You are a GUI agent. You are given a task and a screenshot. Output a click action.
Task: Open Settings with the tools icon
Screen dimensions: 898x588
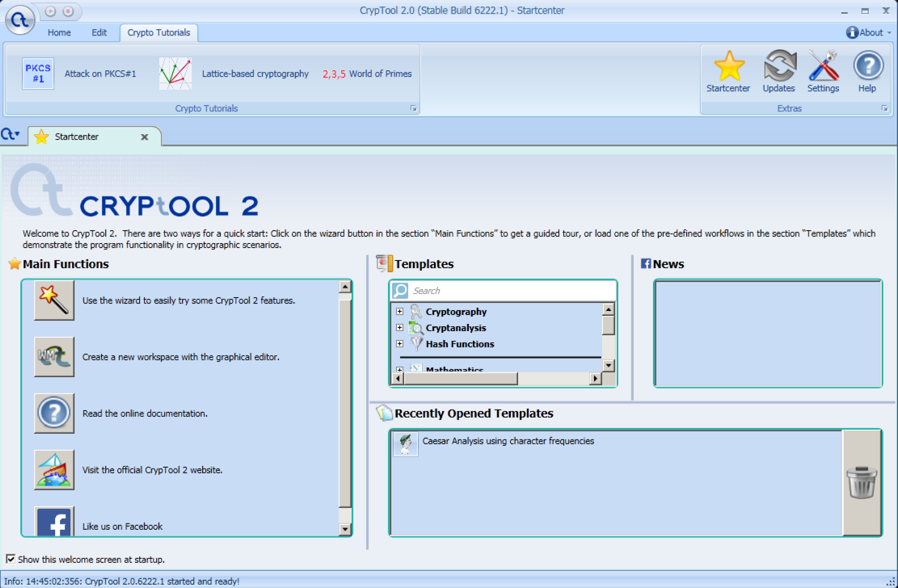pyautogui.click(x=824, y=66)
